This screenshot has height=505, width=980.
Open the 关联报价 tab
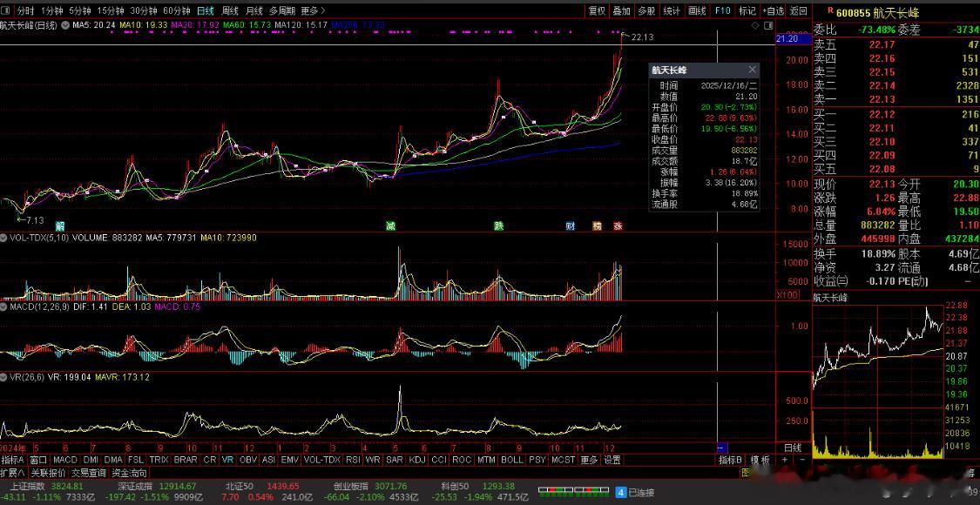(x=49, y=473)
